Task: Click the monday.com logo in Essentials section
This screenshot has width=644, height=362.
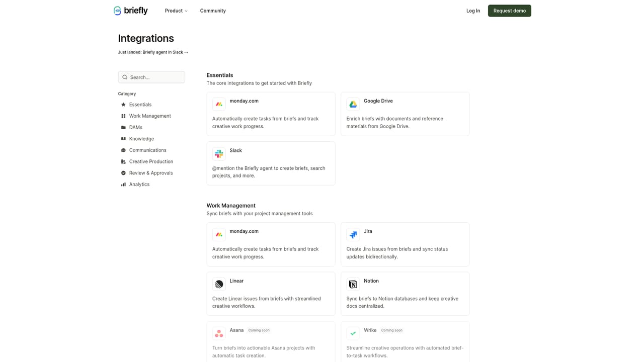Action: coord(219,104)
